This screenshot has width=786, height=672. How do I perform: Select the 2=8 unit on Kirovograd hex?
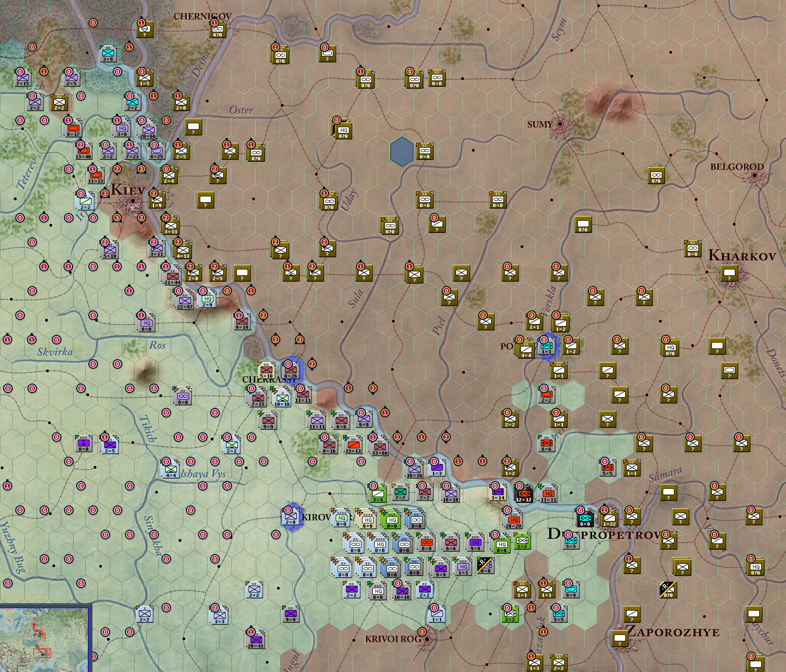coord(291,517)
